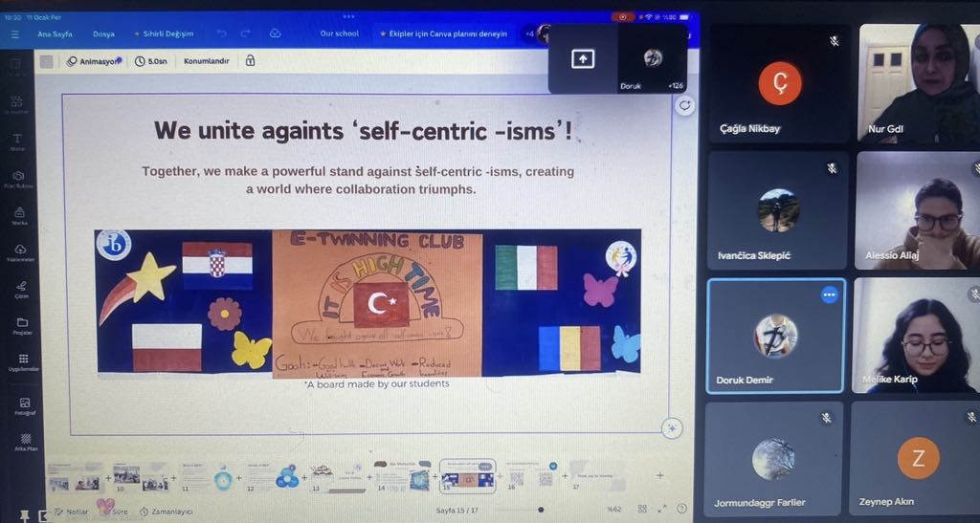The width and height of the screenshot is (980, 523).
Task: Select Alessio Aliaj video tile
Action: pyautogui.click(x=917, y=211)
